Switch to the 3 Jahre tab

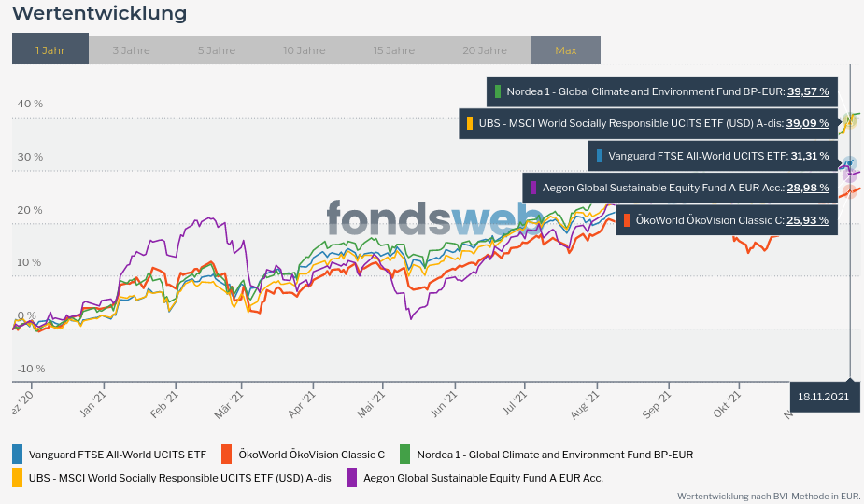pos(131,49)
